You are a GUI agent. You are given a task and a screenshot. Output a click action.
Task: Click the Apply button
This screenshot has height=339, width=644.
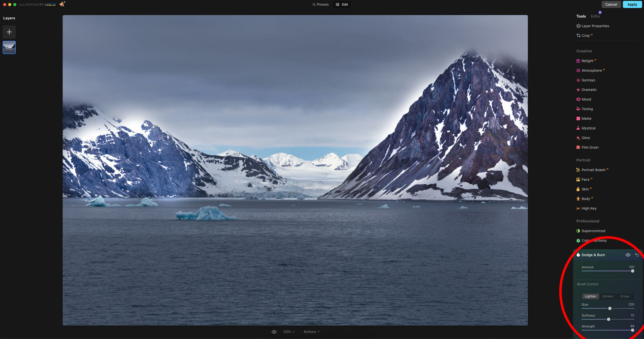pos(632,4)
